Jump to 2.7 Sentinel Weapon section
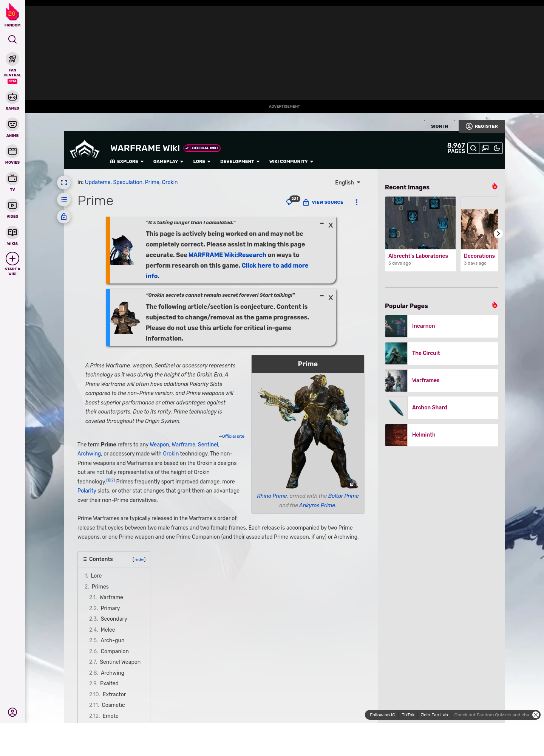The height and width of the screenshot is (756, 544). tap(115, 662)
